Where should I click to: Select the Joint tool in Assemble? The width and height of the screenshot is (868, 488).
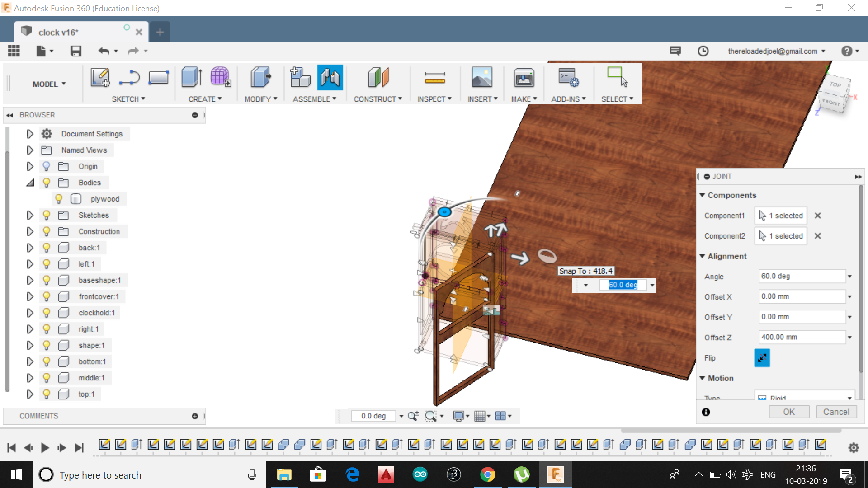coord(330,77)
